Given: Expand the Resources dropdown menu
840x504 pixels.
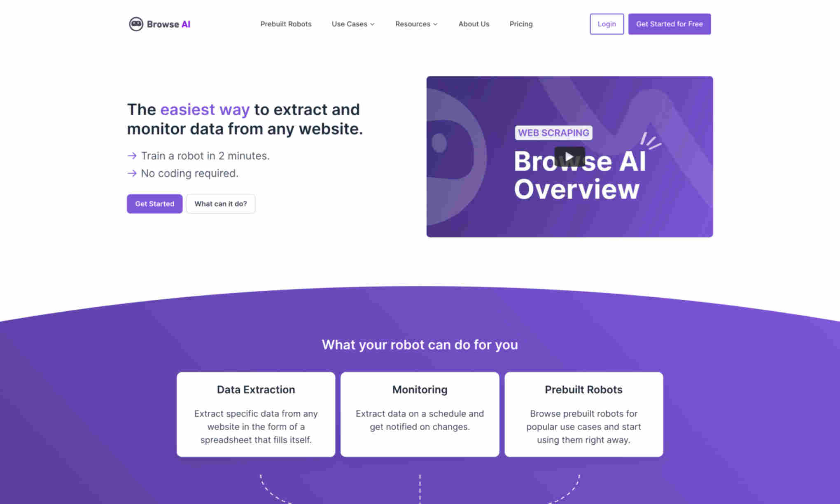Looking at the screenshot, I should [416, 24].
